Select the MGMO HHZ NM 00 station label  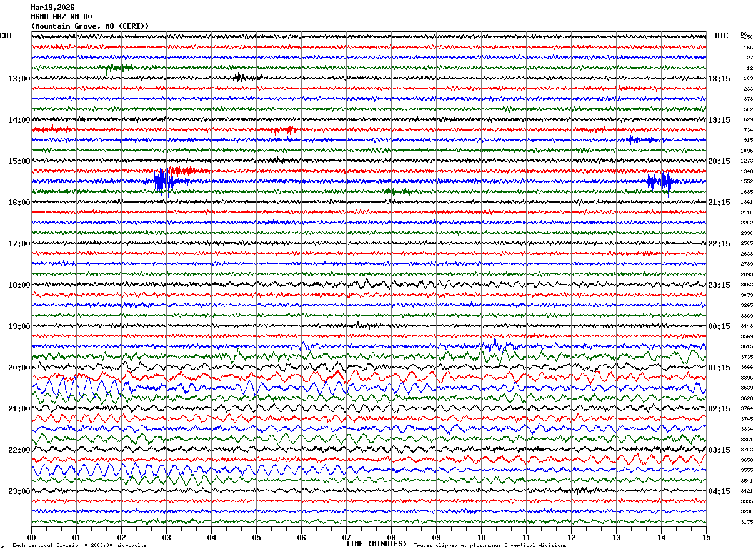click(61, 17)
